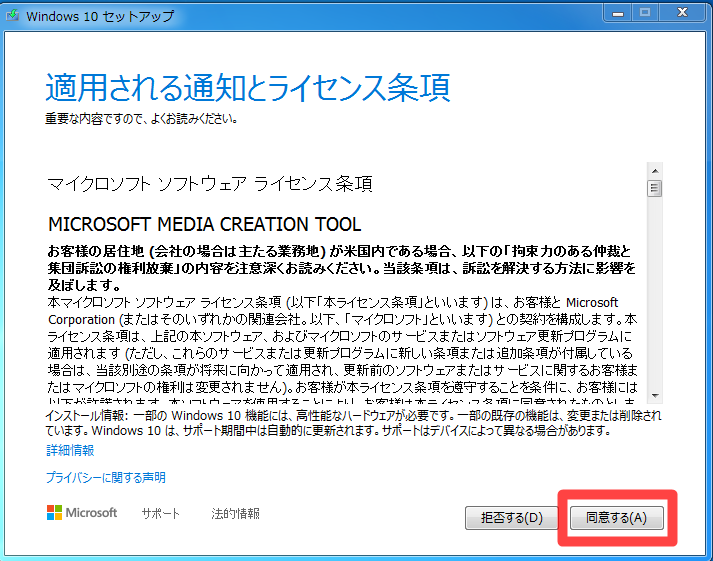This screenshot has height=561, width=713.
Task: Click the license text scroll up arrow
Action: click(x=655, y=171)
